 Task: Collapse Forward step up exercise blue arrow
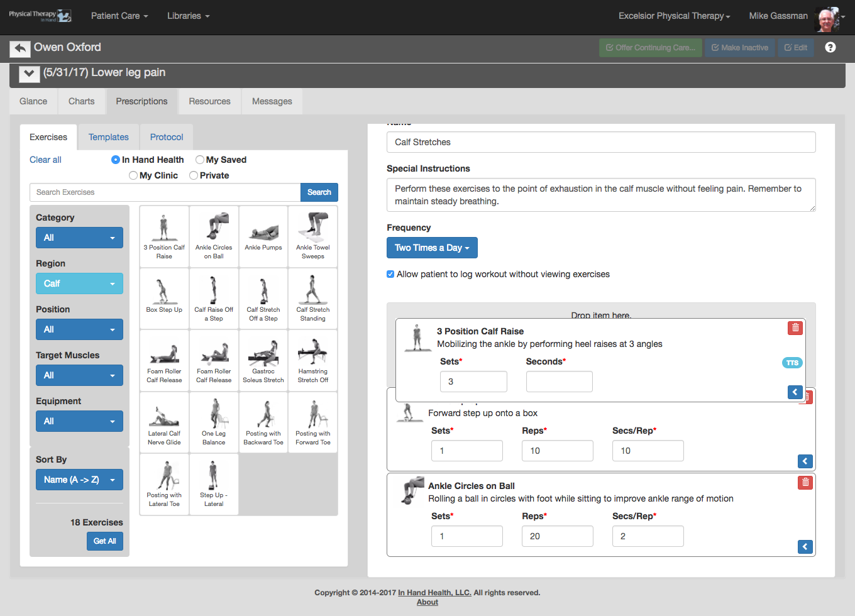click(805, 461)
